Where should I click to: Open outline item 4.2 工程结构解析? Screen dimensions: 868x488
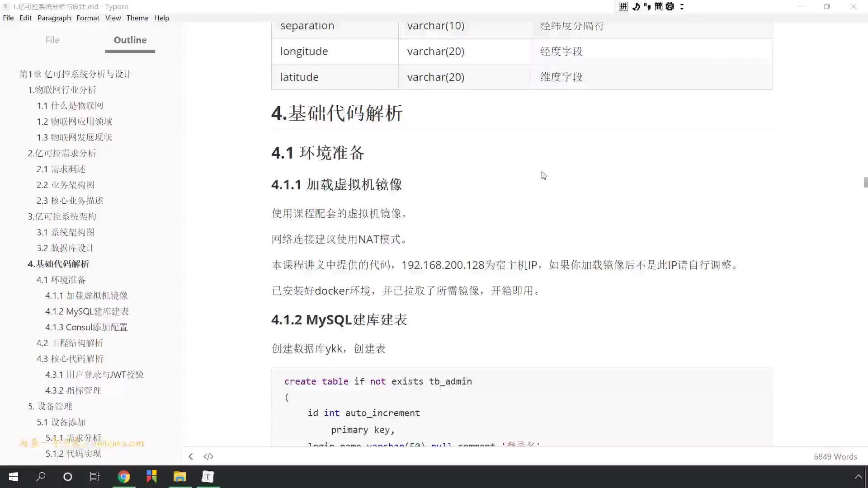70,343
